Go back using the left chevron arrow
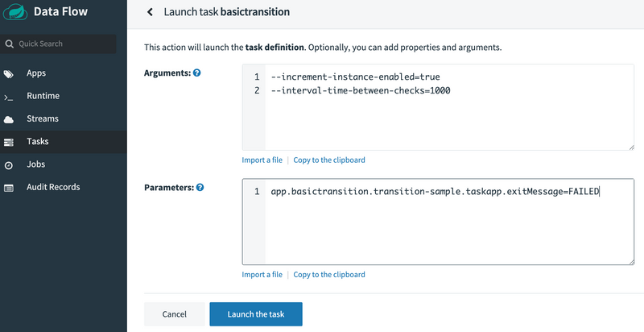The width and height of the screenshot is (644, 332). tap(150, 12)
